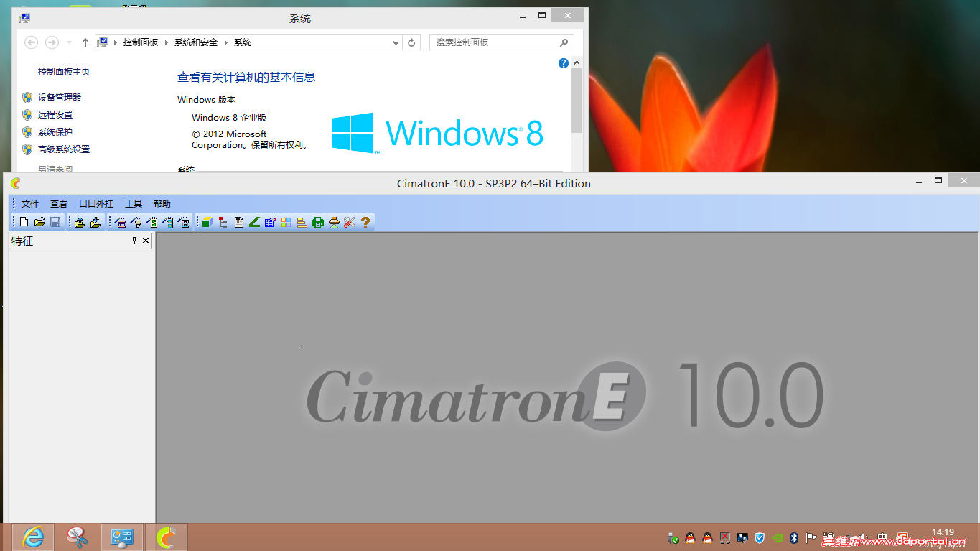Click the orange question mark help icon
980x551 pixels.
[365, 223]
